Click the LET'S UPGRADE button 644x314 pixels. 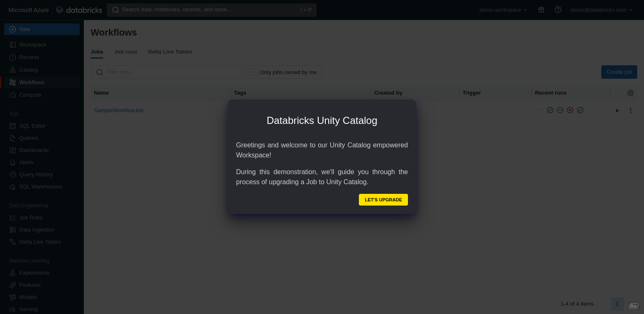[x=383, y=200]
